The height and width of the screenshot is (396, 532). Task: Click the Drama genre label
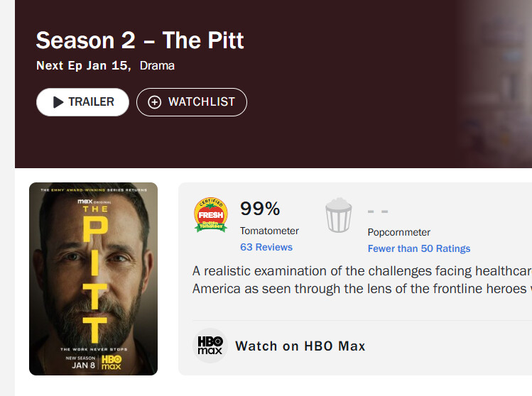click(157, 66)
